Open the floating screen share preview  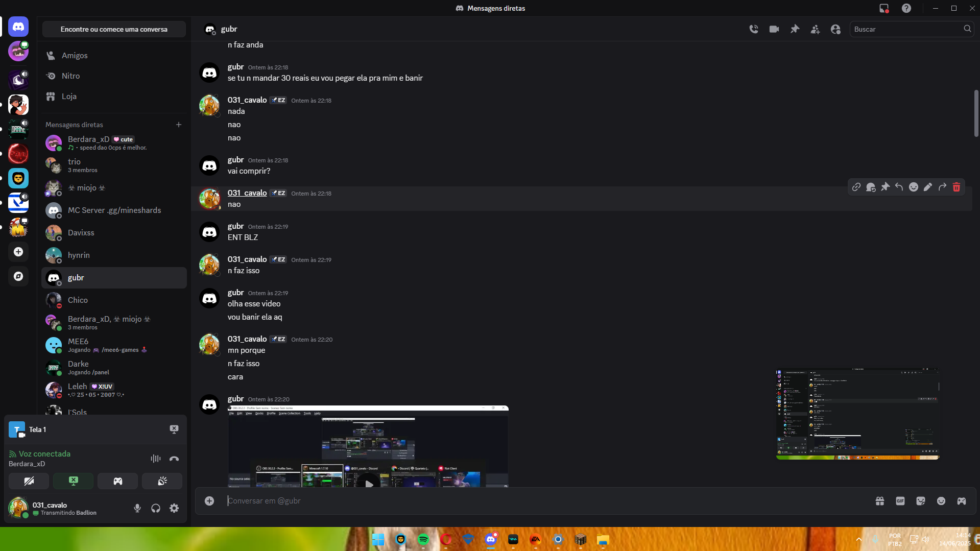[x=857, y=414]
